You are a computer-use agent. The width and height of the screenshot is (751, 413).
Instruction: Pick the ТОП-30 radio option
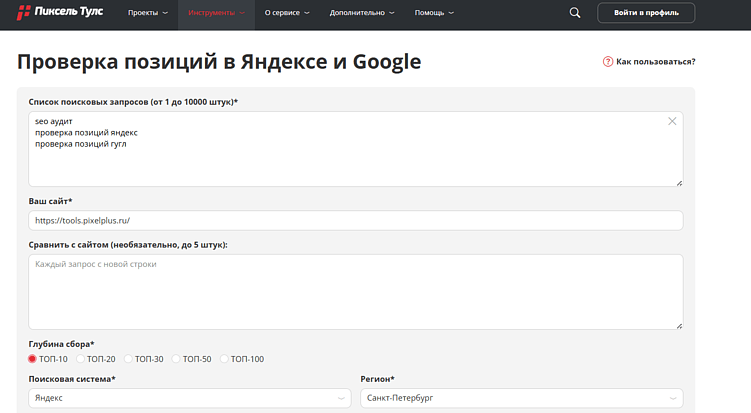(x=129, y=358)
